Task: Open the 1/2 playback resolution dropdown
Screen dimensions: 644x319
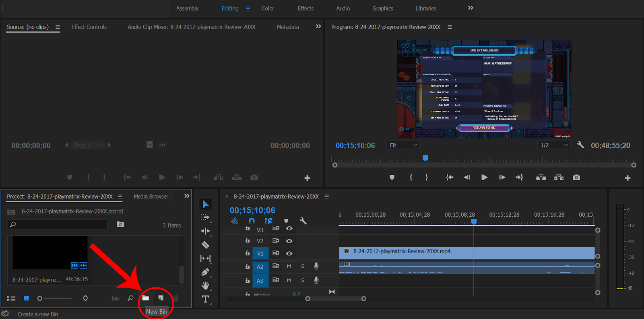Action: pyautogui.click(x=554, y=145)
